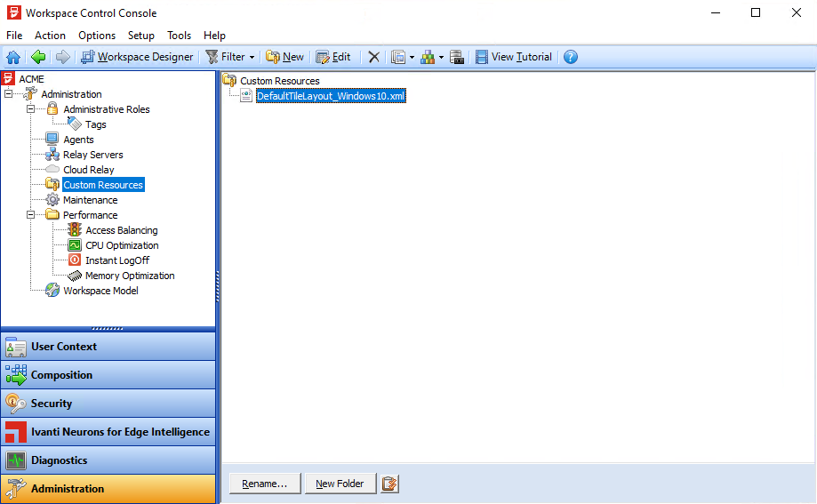Create a New custom resource
817x504 pixels.
pos(285,57)
